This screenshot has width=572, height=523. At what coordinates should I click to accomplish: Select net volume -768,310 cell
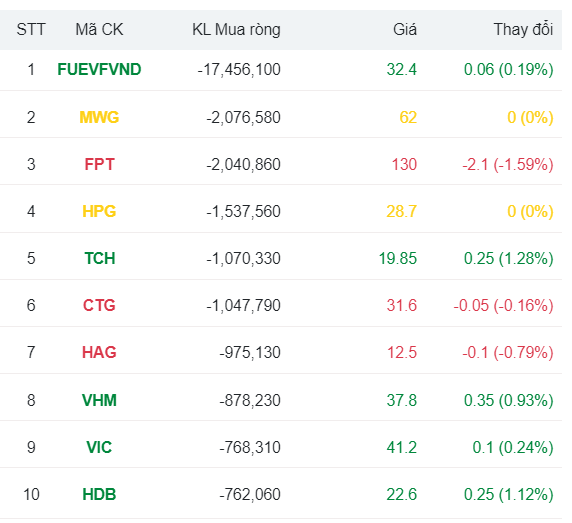(x=250, y=447)
